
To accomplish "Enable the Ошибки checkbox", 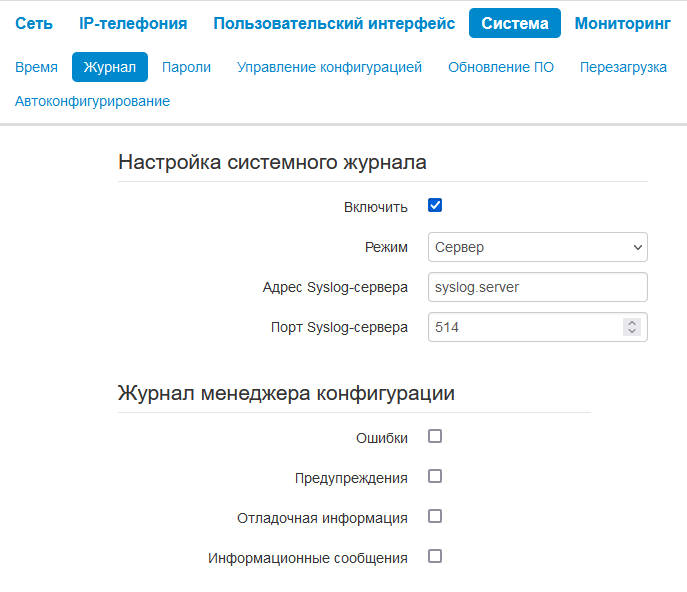I will (435, 437).
